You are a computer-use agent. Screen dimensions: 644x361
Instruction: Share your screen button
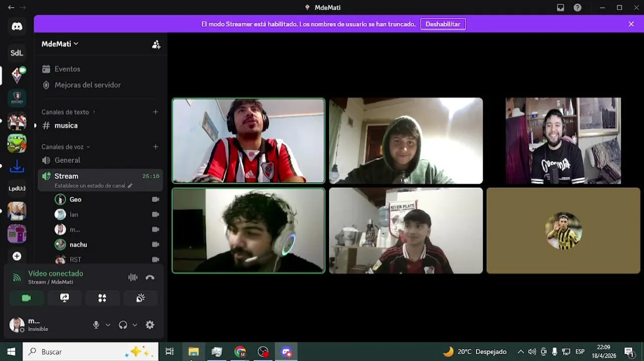(x=64, y=298)
